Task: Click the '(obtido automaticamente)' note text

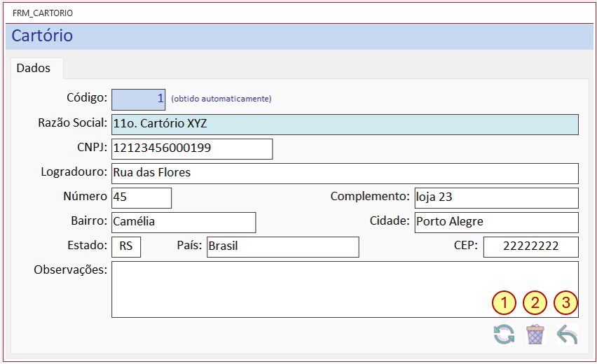Action: tap(221, 99)
